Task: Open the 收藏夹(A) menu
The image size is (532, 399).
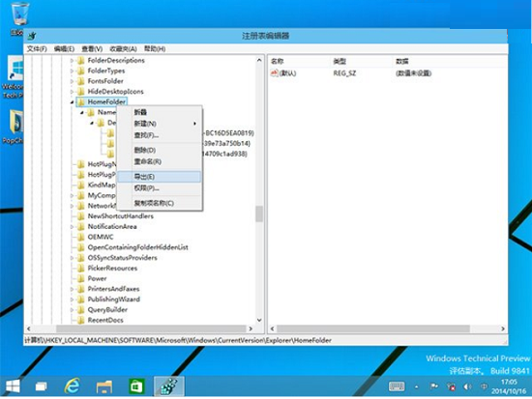Action: click(x=123, y=49)
